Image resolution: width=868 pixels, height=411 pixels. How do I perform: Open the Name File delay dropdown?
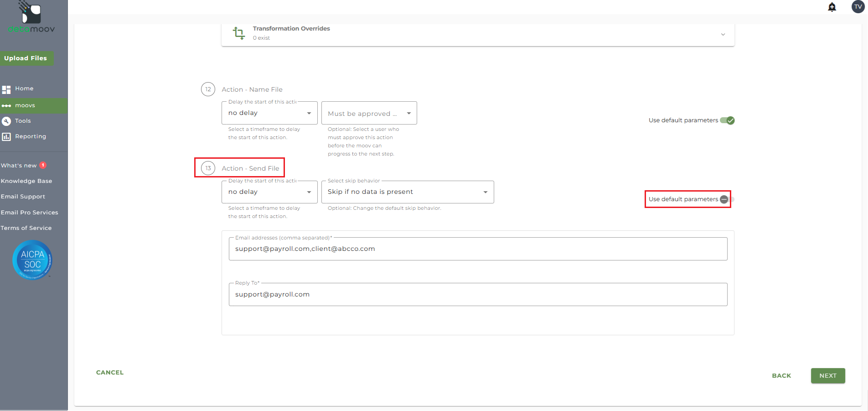(269, 113)
